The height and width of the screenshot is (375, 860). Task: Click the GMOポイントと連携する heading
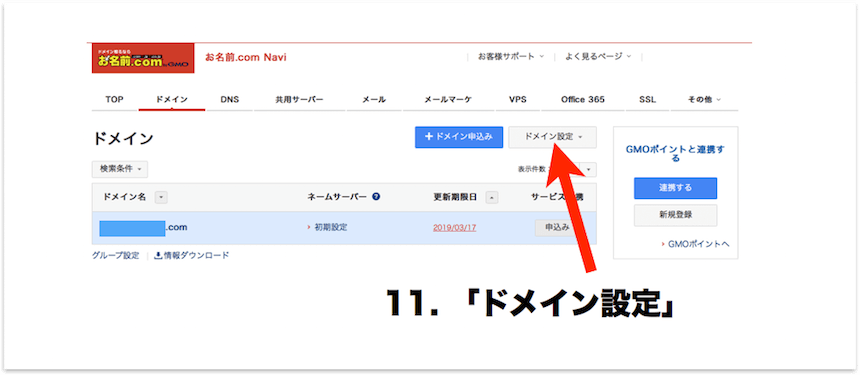tap(675, 154)
